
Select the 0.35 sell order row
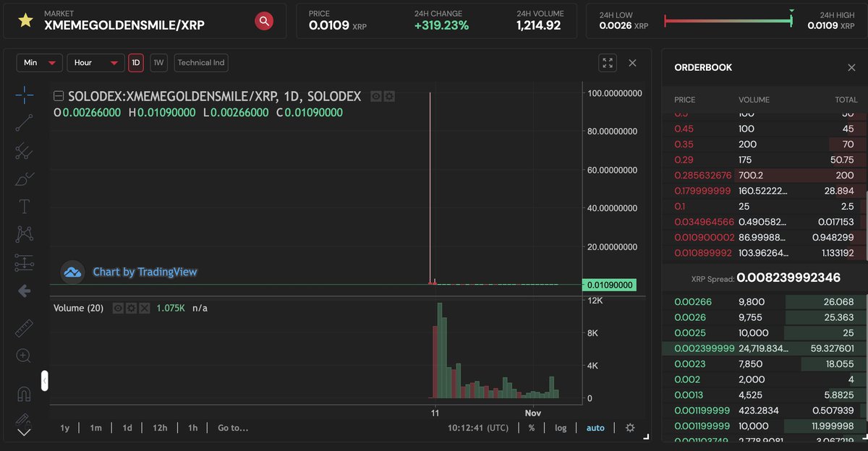(x=765, y=145)
